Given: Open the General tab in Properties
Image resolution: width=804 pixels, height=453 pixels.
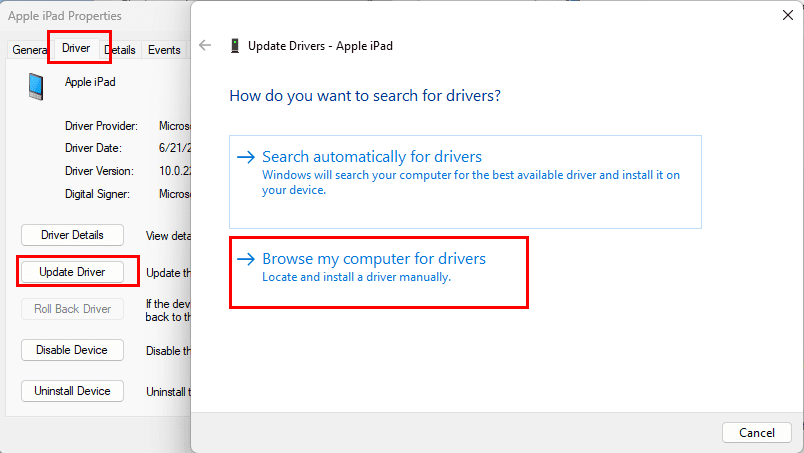Looking at the screenshot, I should (x=29, y=50).
